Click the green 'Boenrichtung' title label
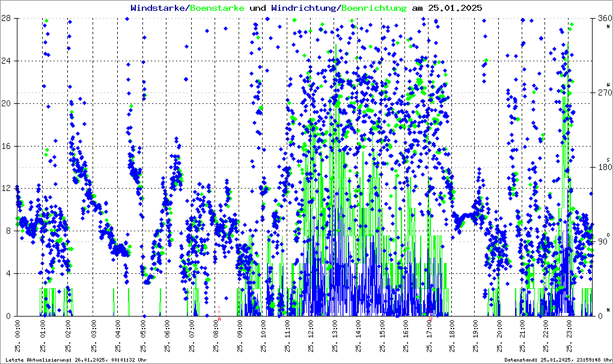The height and width of the screenshot is (364, 613). point(374,8)
